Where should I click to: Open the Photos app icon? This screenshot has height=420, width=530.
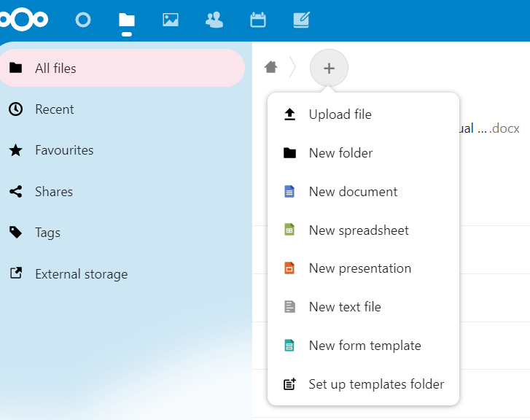pos(171,20)
